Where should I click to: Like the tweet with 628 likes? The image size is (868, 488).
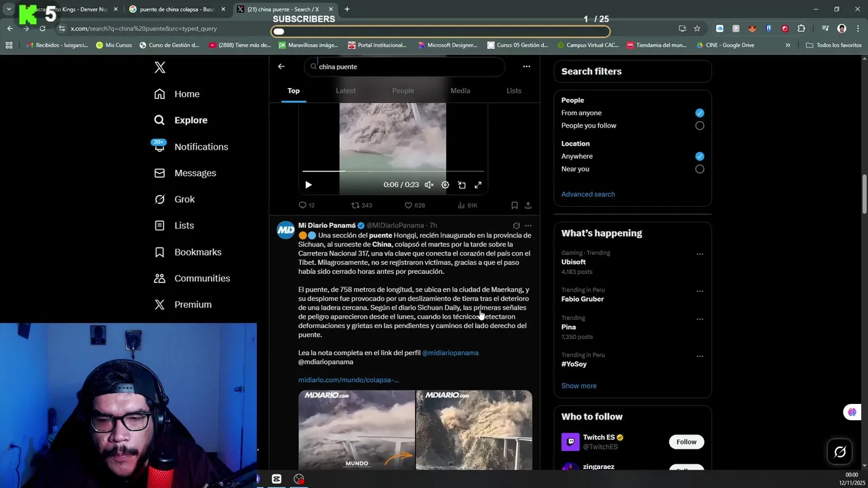(414, 205)
